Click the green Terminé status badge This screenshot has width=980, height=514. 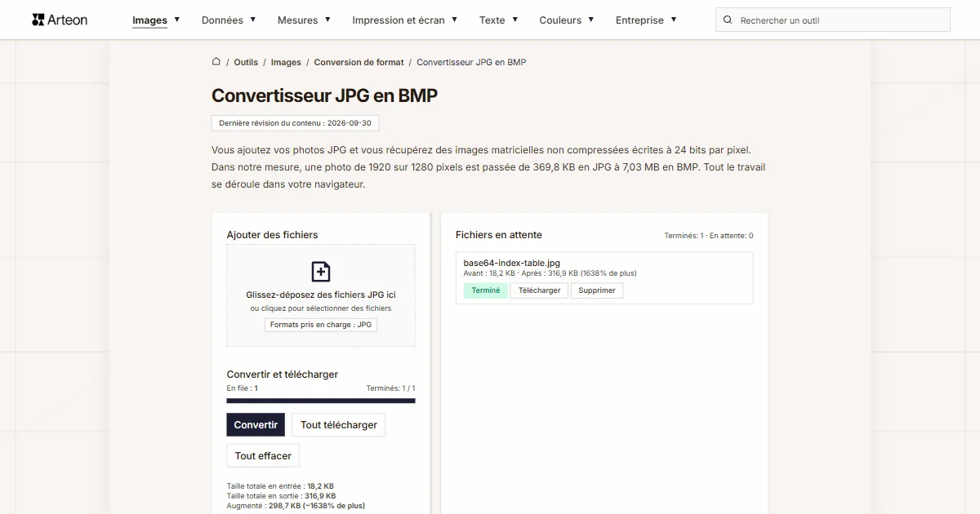click(x=486, y=290)
